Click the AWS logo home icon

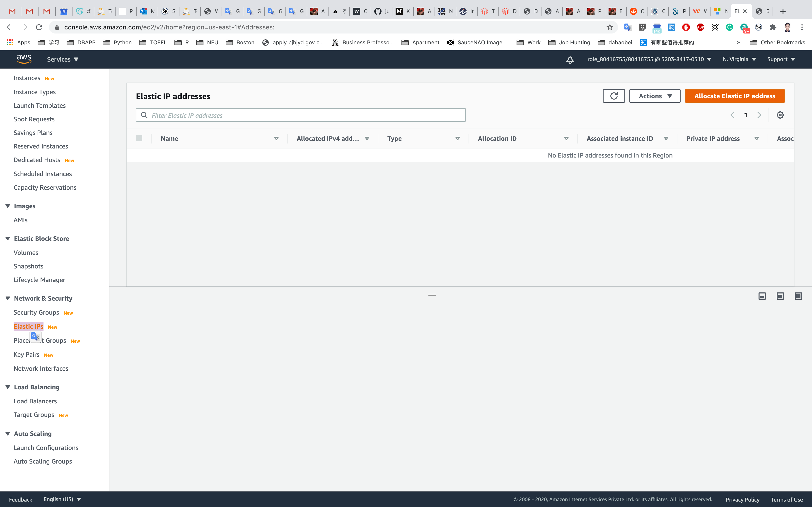pos(24,59)
